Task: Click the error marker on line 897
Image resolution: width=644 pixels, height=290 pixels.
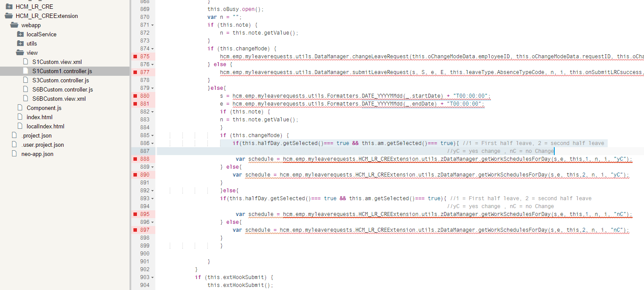Action: point(136,230)
